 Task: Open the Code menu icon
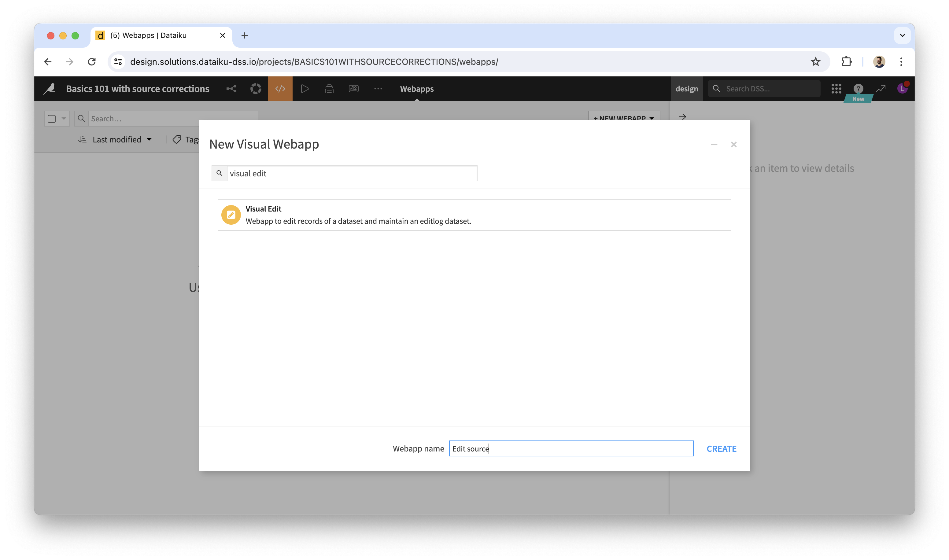(280, 89)
